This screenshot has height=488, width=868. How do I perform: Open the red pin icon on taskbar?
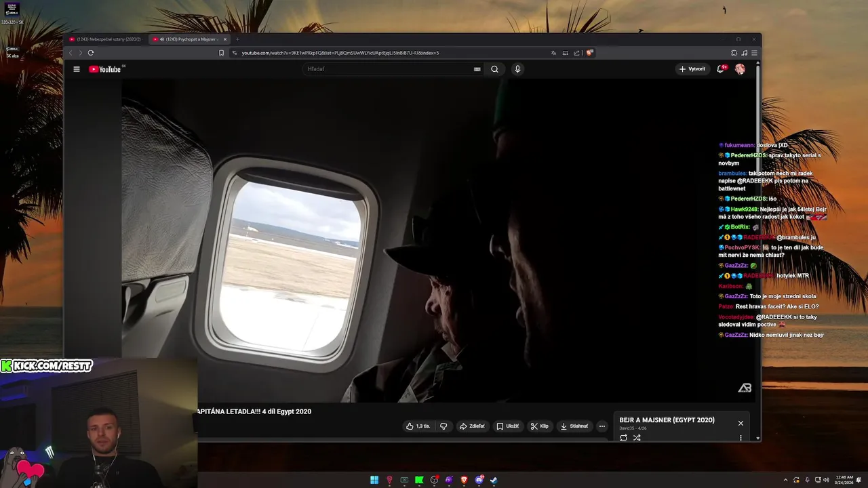pyautogui.click(x=389, y=480)
